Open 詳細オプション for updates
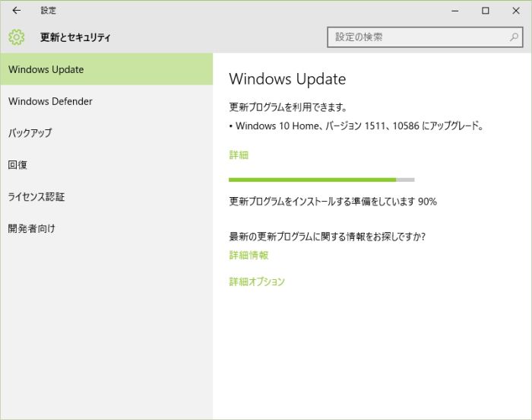The height and width of the screenshot is (420, 532). click(x=257, y=282)
